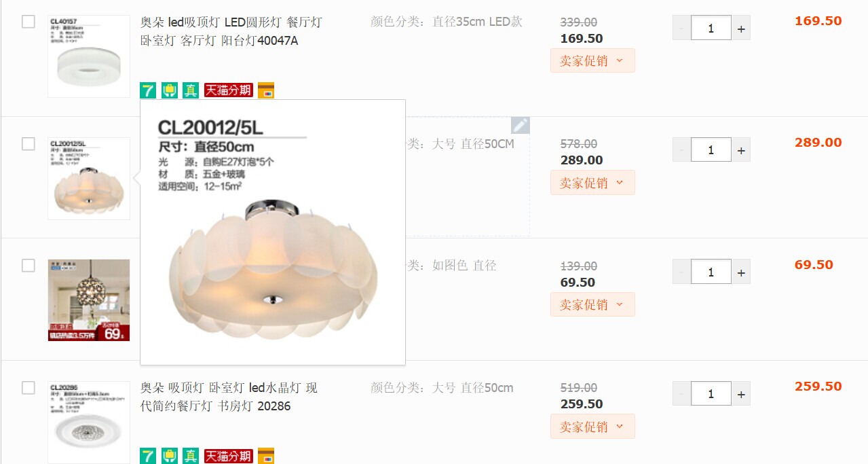This screenshot has width=868, height=464.
Task: Decrease quantity of the 169.50 lamp
Action: pos(682,28)
